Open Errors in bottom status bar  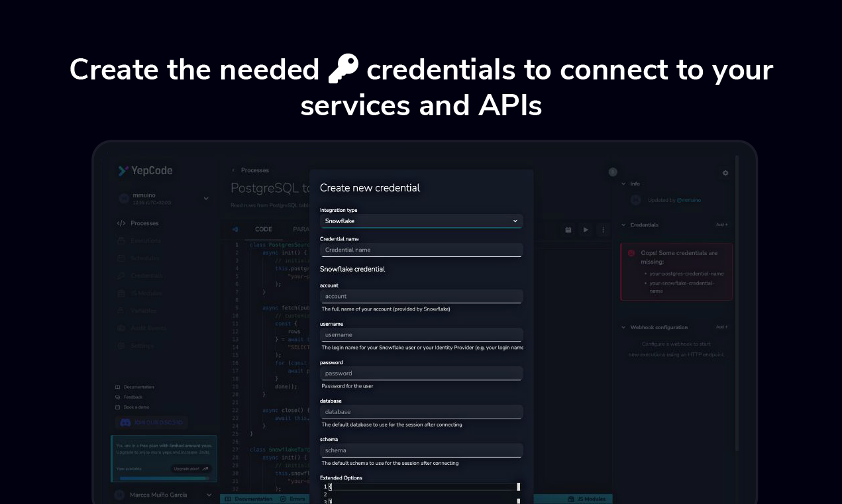pos(293,499)
